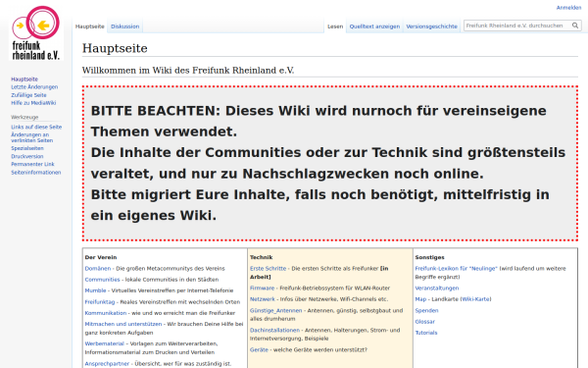This screenshot has width=588, height=368.
Task: Open the Netzwerk link
Action: tap(263, 299)
